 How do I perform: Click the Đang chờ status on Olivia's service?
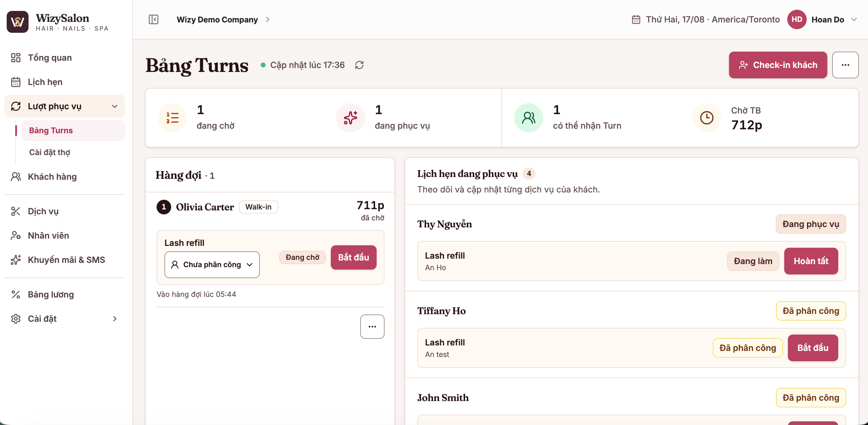(x=302, y=257)
